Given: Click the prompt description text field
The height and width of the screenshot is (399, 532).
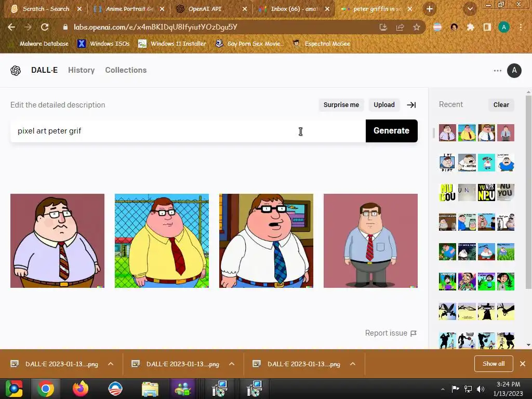Looking at the screenshot, I should 188,130.
